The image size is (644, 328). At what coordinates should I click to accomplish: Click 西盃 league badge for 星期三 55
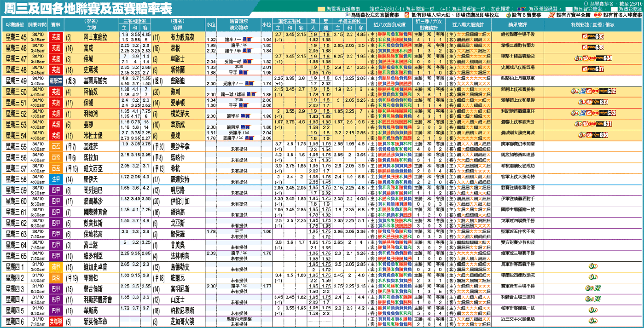pos(56,146)
